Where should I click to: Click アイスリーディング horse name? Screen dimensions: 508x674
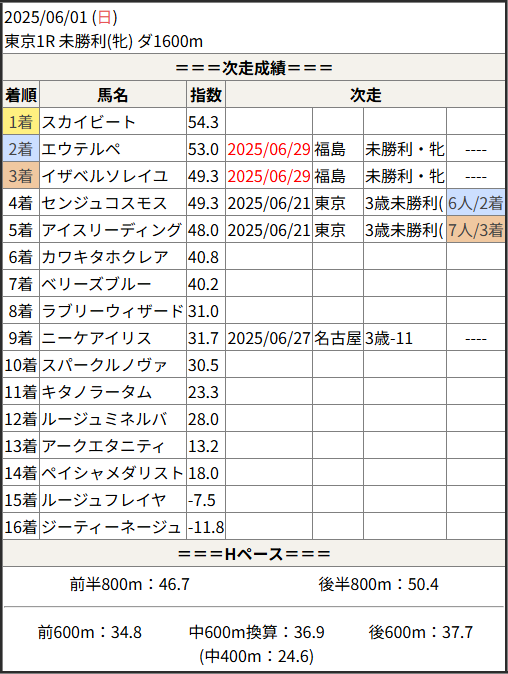click(112, 230)
